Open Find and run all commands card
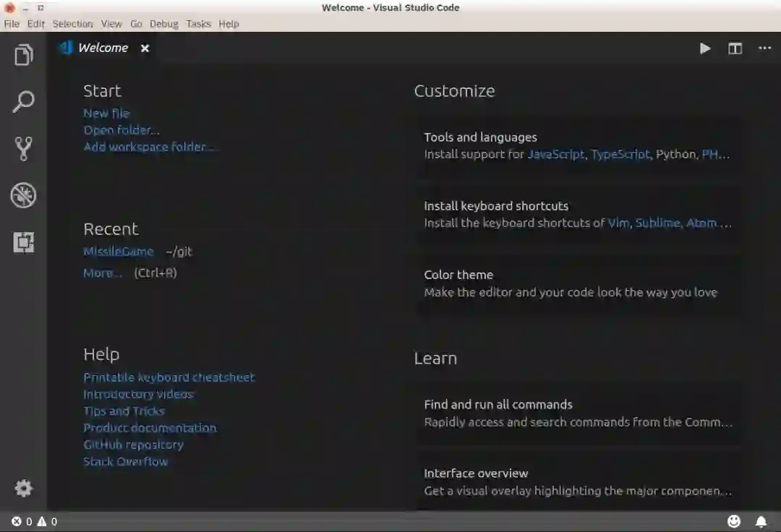 pos(578,413)
